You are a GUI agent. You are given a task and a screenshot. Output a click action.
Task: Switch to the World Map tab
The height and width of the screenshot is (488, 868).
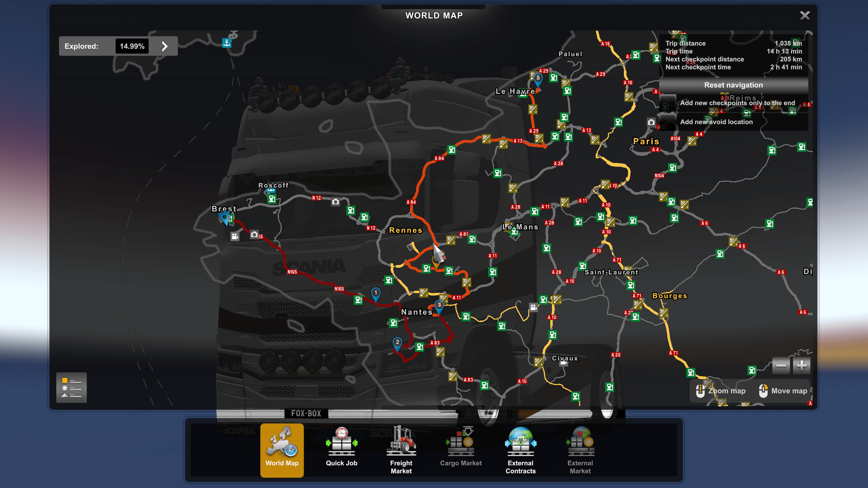tap(282, 449)
